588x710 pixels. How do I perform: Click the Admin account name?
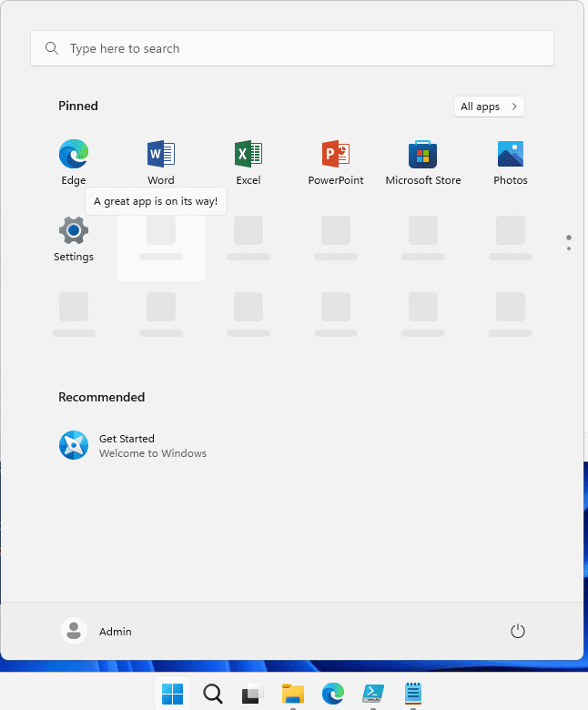click(116, 631)
